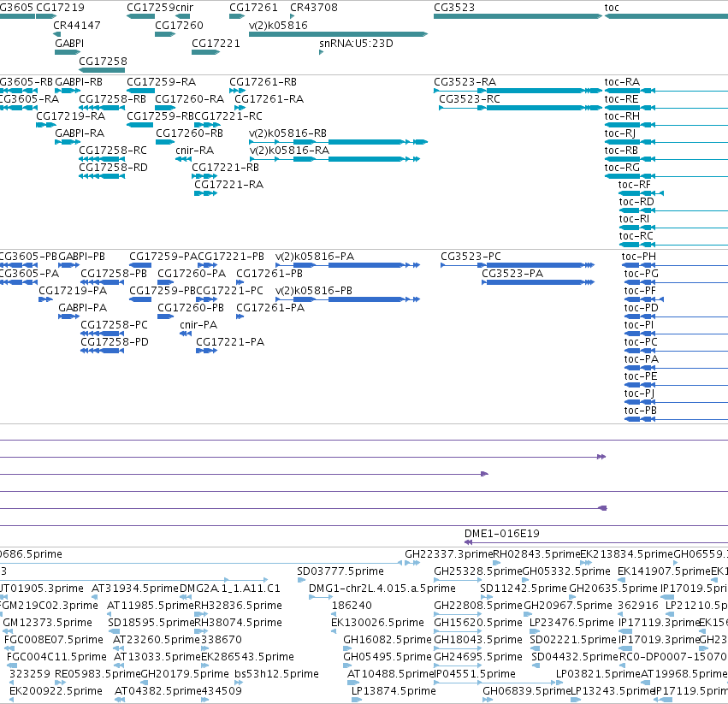Image resolution: width=728 pixels, height=704 pixels.
Task: Select EST bs53h12.5prime
Action: 276,674
